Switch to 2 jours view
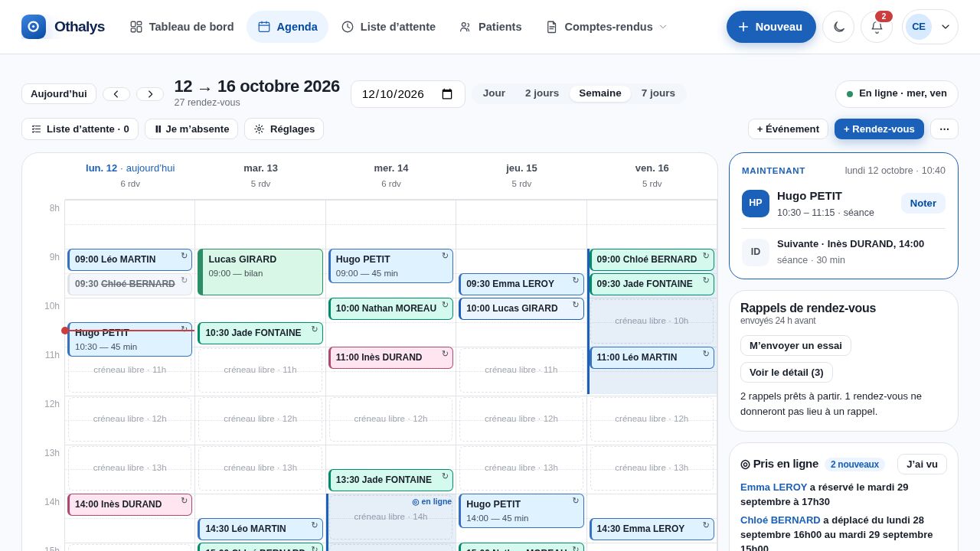 click(542, 93)
